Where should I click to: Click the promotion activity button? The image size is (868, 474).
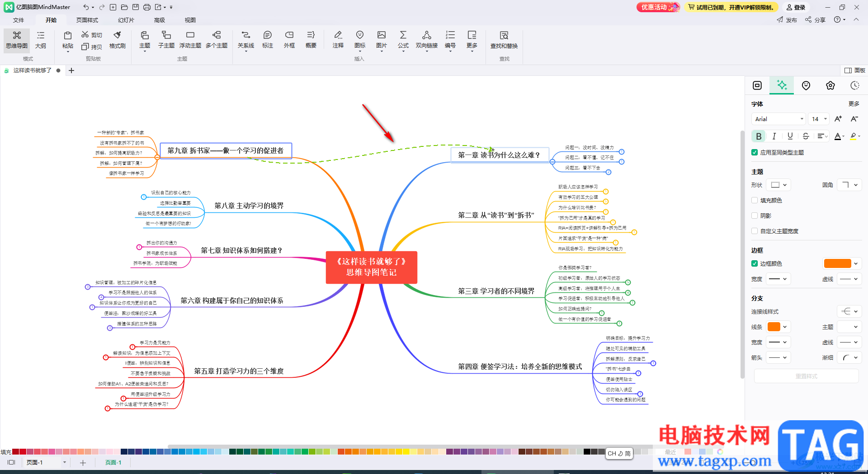pos(658,7)
